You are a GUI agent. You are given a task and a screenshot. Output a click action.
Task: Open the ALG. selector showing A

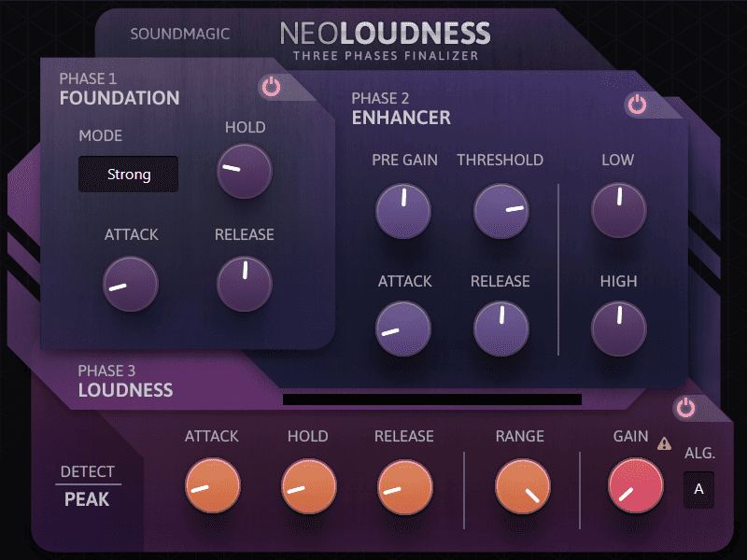pyautogui.click(x=698, y=489)
